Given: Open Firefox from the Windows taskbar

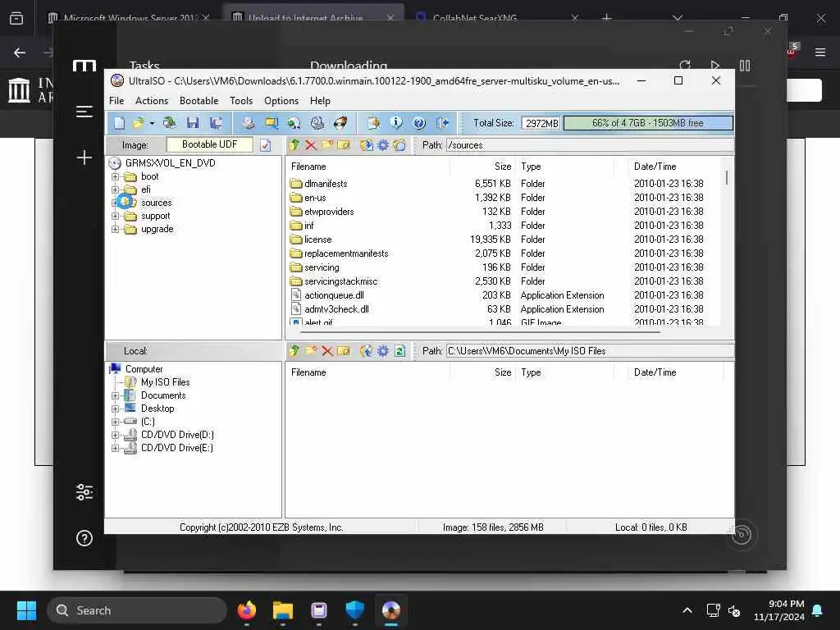Looking at the screenshot, I should pyautogui.click(x=246, y=610).
